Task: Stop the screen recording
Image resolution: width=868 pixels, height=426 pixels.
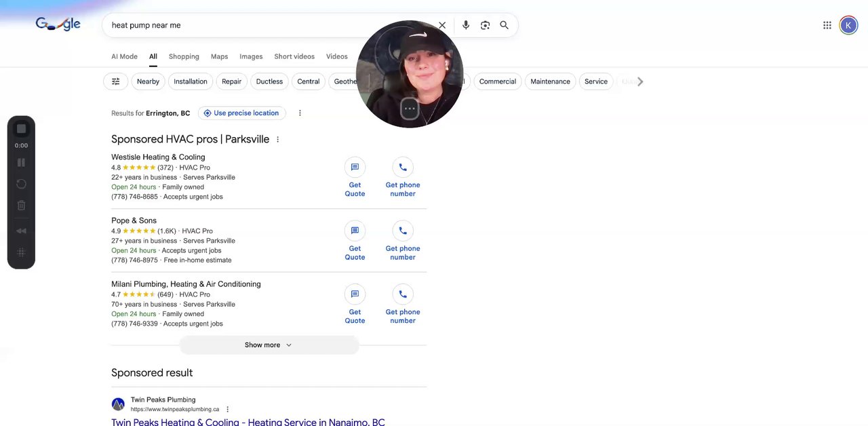Action: click(x=21, y=129)
